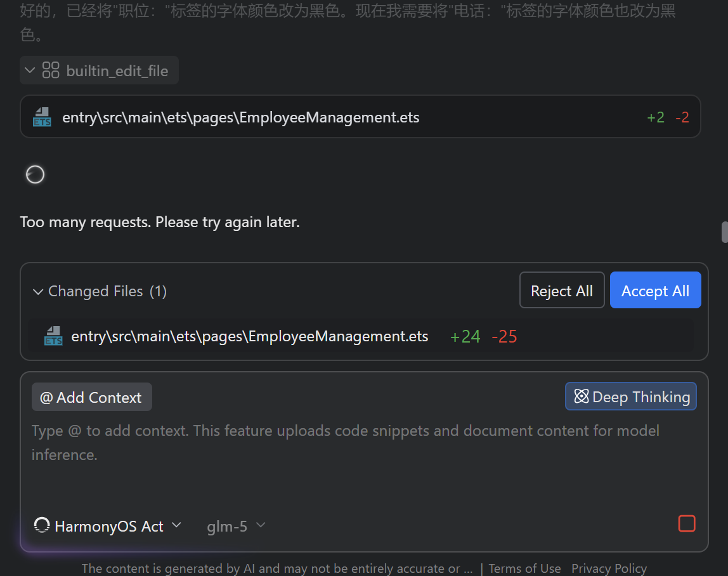728x576 pixels.
Task: Click the loading spinner circle
Action: (35, 174)
